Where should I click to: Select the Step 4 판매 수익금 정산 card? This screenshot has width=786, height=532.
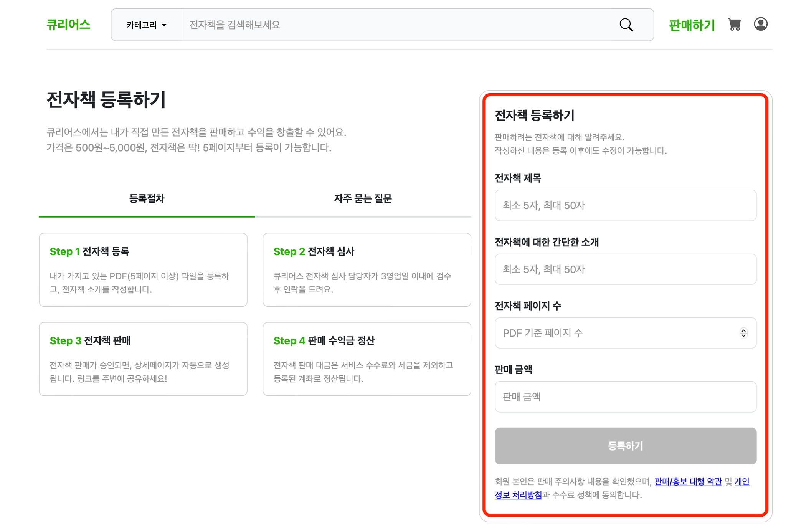pos(367,359)
